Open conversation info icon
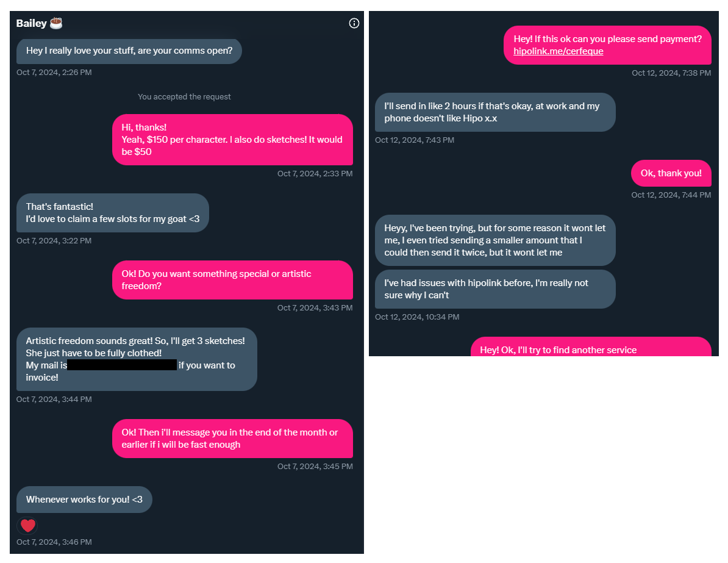Screen dimensions: 728x563 [x=354, y=23]
